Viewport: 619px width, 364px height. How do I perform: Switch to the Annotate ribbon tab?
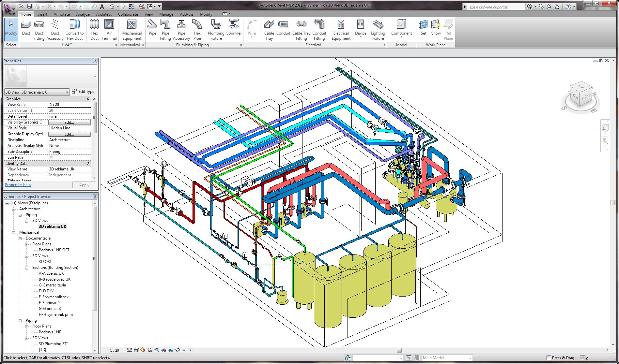click(x=62, y=14)
